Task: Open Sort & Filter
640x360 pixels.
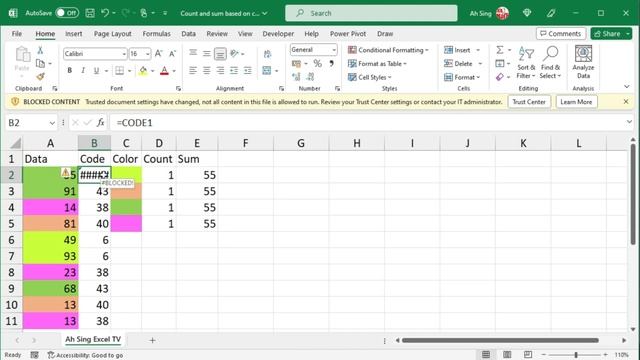Action: coord(526,62)
